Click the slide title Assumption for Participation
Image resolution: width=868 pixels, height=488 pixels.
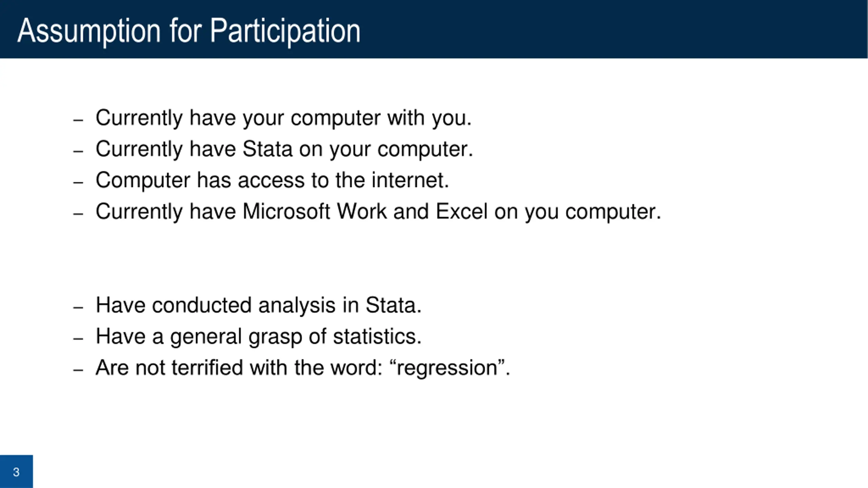tap(189, 31)
